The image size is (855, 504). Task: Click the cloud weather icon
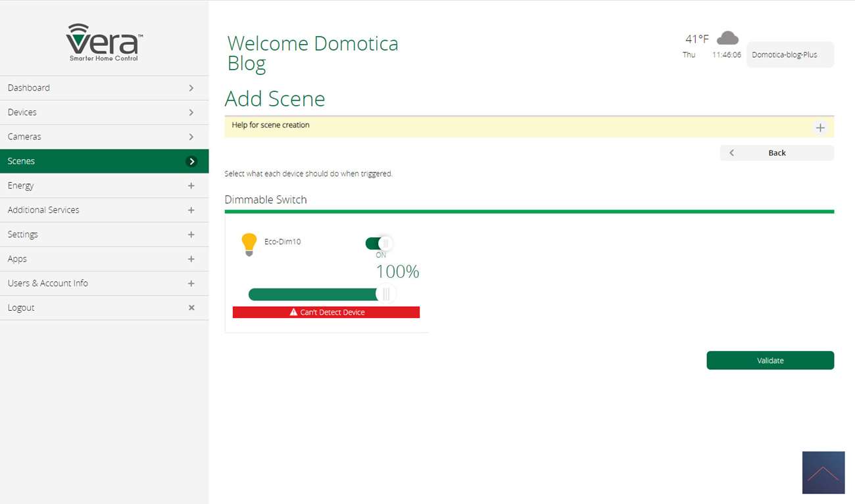point(727,38)
